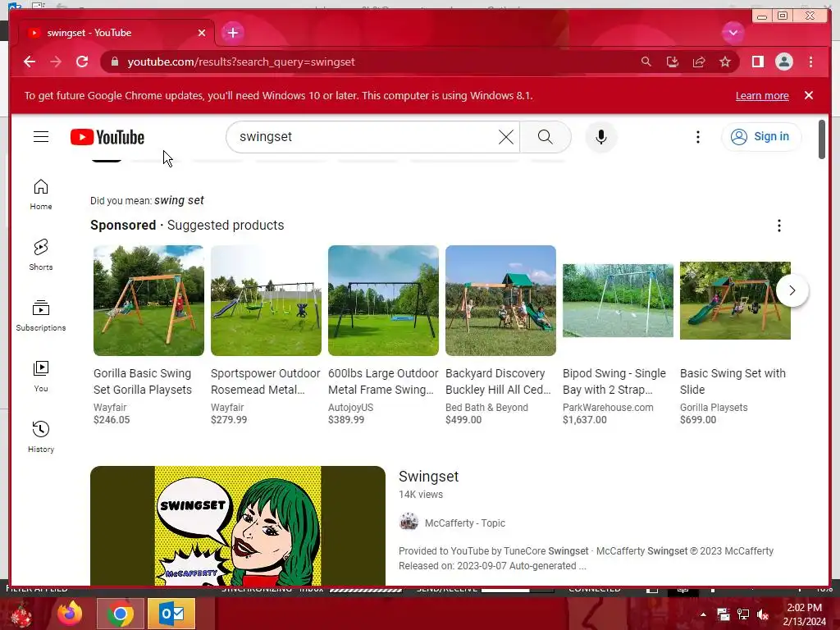The height and width of the screenshot is (630, 840).
Task: Close the swingset - YouTube tab
Action: click(202, 33)
